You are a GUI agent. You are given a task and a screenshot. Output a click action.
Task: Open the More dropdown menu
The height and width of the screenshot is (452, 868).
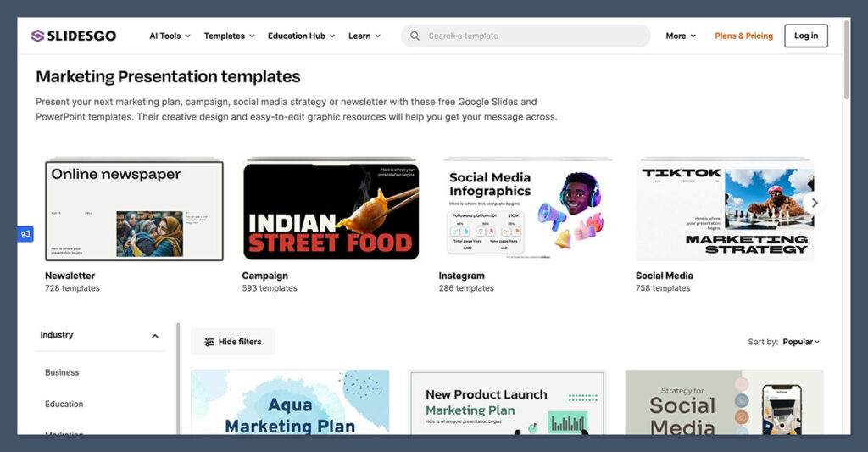point(681,36)
